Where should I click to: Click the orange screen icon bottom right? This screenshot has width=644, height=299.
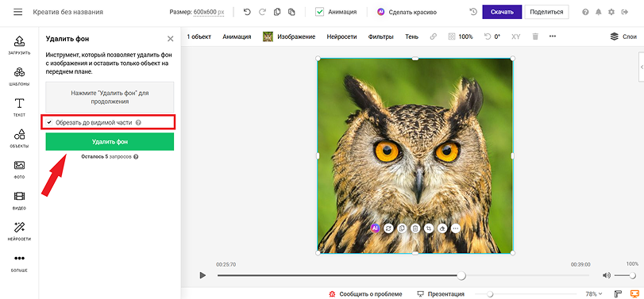635,293
